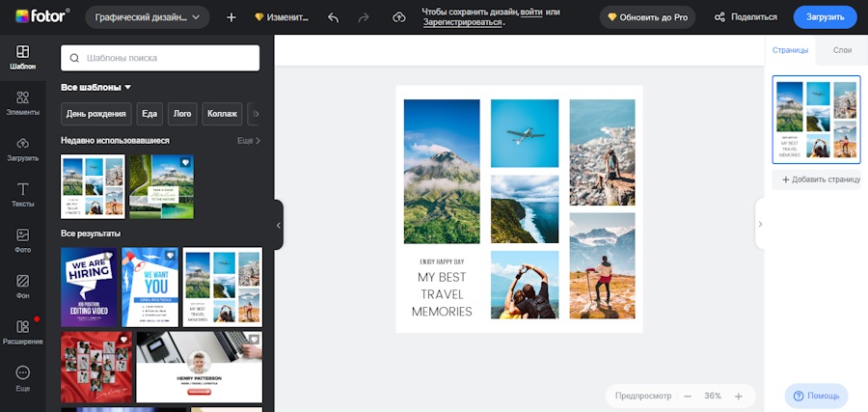Click the plus icon to create new design
The height and width of the screenshot is (412, 868).
tap(231, 17)
